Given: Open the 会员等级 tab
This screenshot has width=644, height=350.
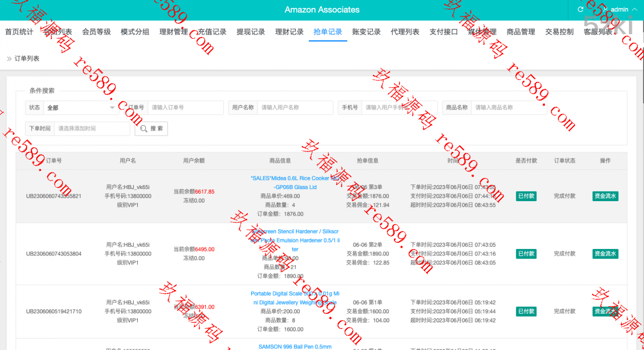Looking at the screenshot, I should click(x=96, y=32).
